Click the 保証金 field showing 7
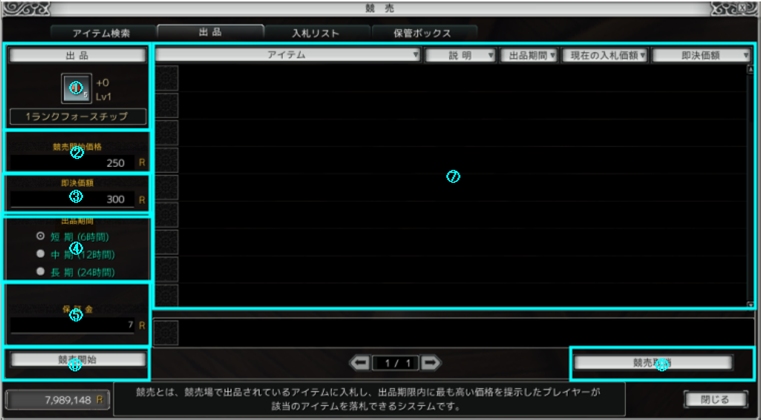The image size is (761, 420). [x=72, y=325]
